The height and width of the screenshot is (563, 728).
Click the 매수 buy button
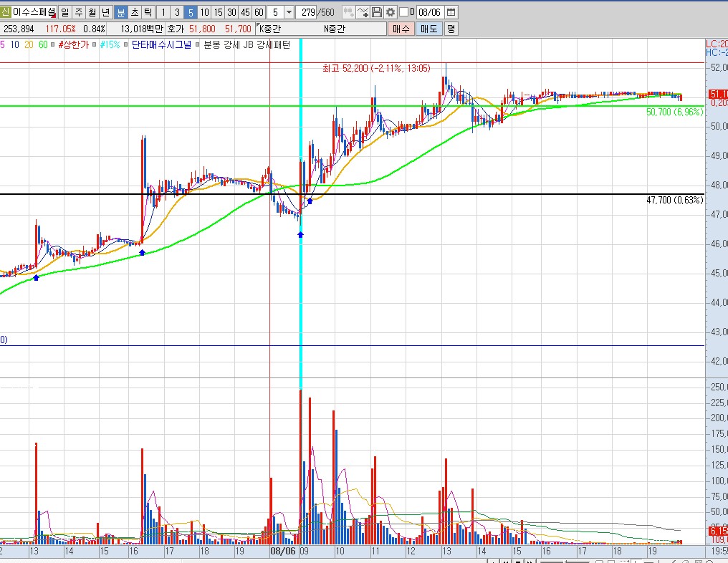[x=401, y=29]
